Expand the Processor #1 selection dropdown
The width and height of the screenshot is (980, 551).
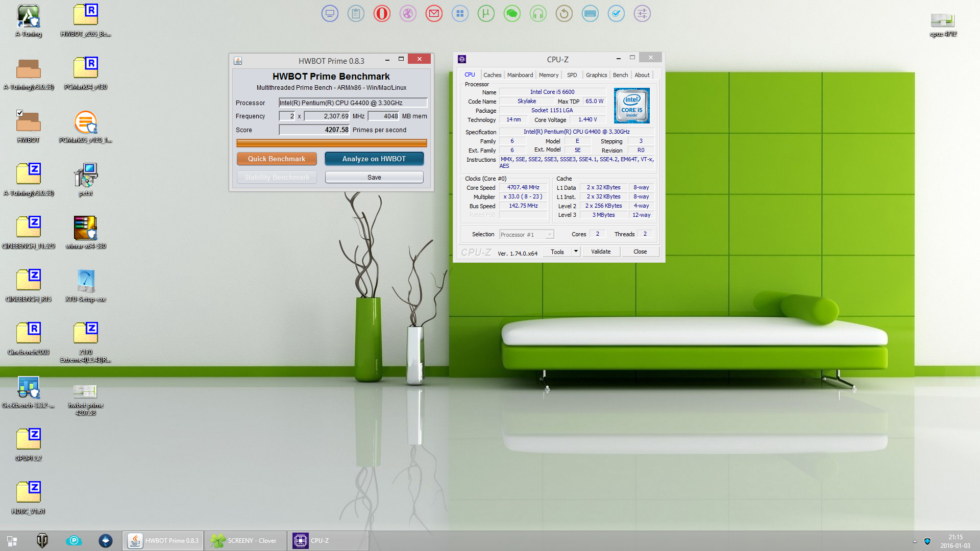(550, 234)
